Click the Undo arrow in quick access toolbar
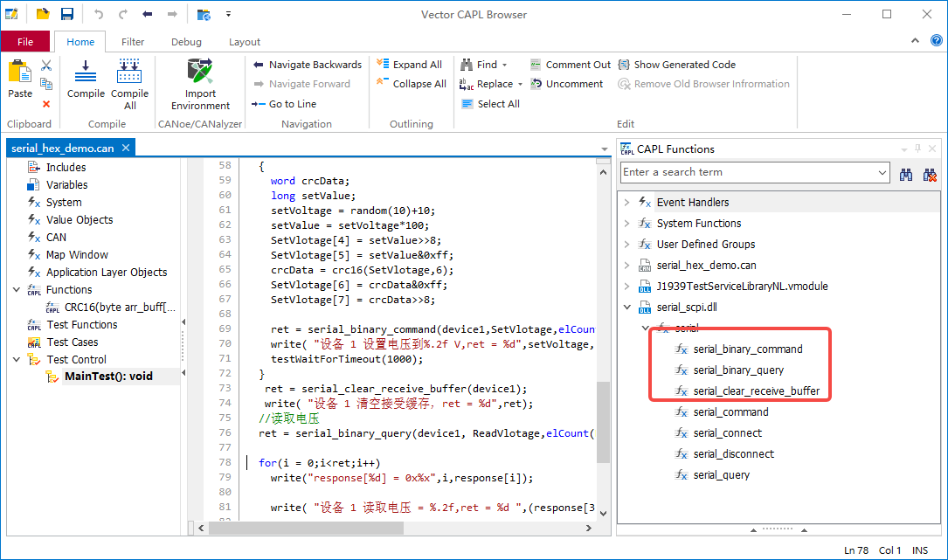This screenshot has height=560, width=948. tap(99, 14)
